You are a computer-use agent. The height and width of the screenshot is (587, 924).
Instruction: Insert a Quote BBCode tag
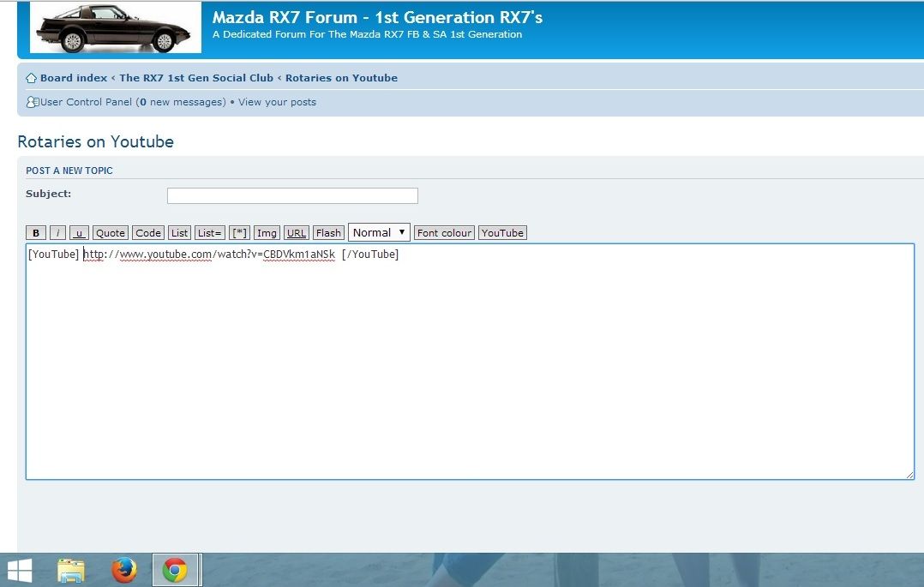[x=111, y=233]
